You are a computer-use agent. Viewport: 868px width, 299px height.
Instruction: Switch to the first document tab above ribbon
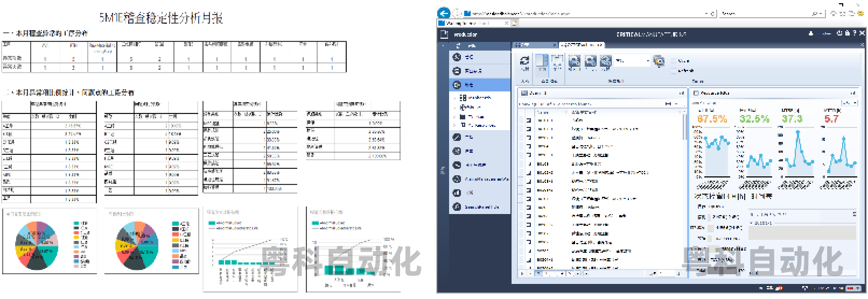534,45
